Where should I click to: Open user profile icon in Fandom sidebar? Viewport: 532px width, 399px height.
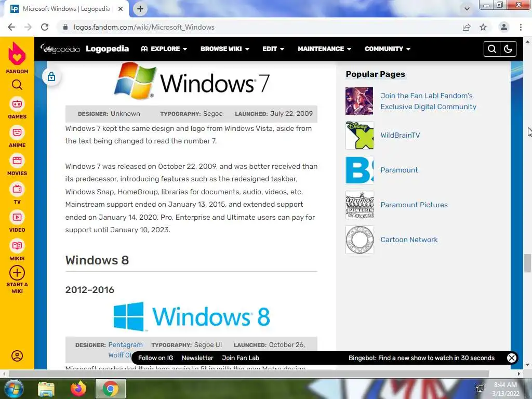pos(17,355)
